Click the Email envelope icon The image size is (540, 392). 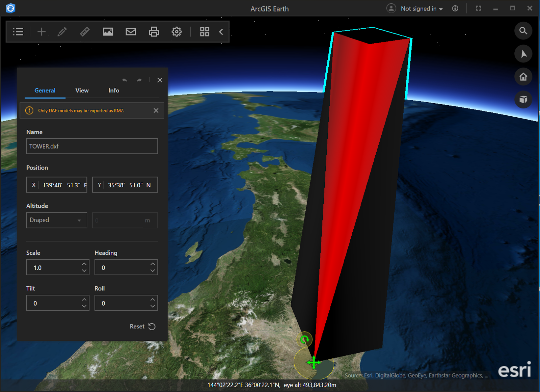(x=131, y=32)
